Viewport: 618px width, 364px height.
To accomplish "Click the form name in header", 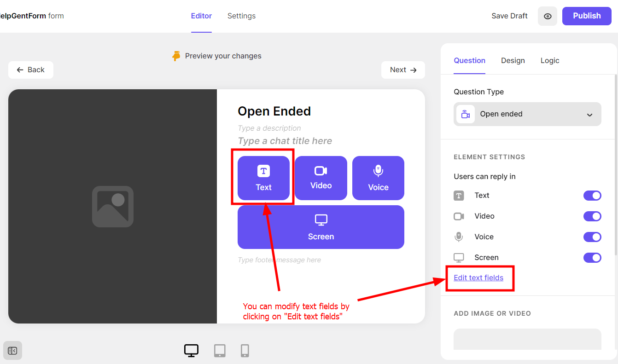I will [32, 16].
